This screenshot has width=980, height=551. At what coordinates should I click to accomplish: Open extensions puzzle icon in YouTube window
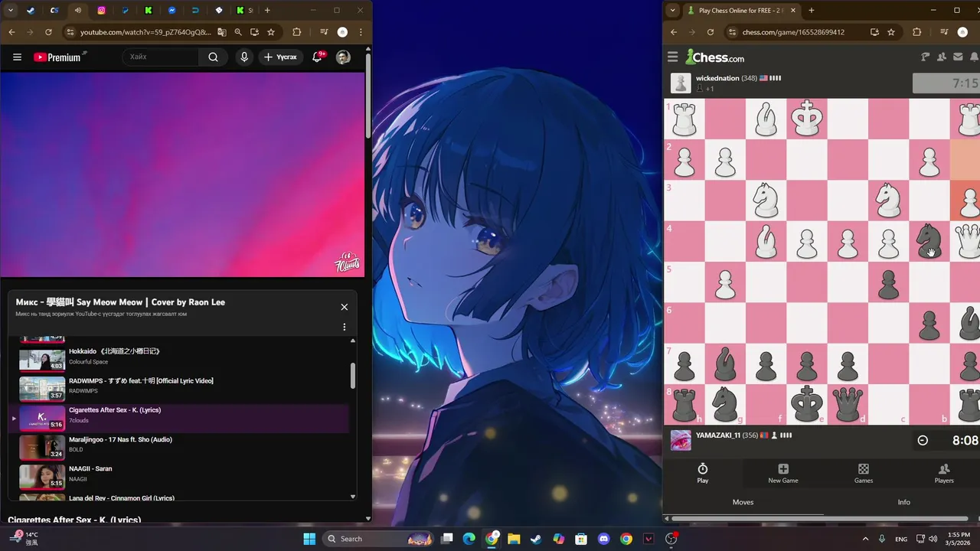[297, 32]
